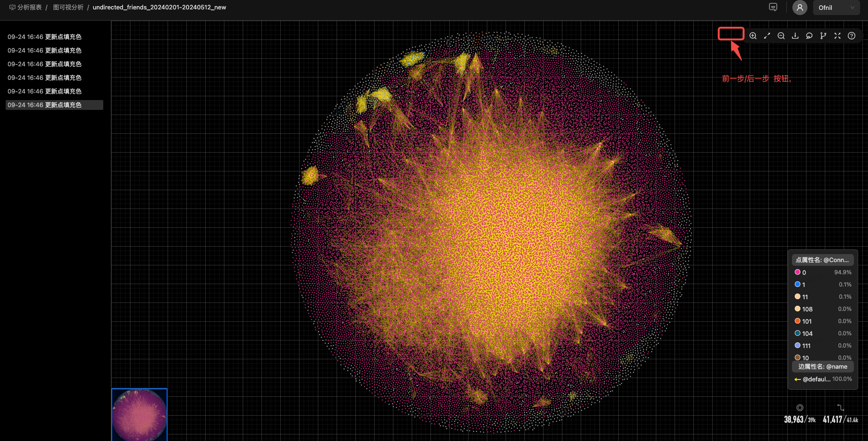Open the branch path analysis tool

pyautogui.click(x=823, y=36)
